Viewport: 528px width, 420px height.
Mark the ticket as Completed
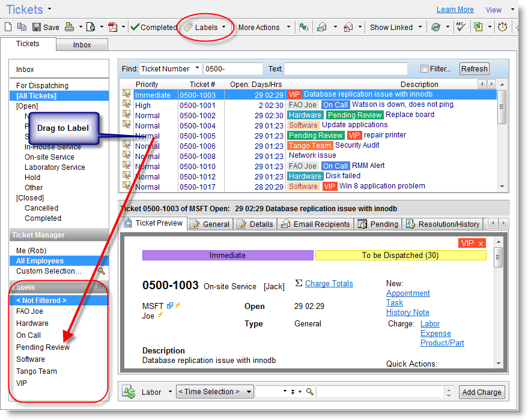click(153, 27)
